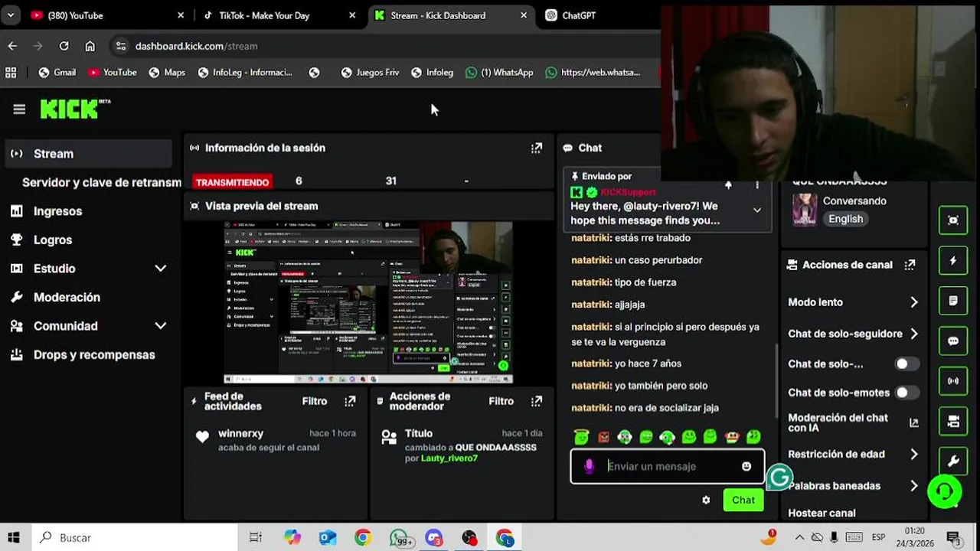Open Moderación del chat con IA external link
This screenshot has height=551, width=980.
tap(913, 422)
